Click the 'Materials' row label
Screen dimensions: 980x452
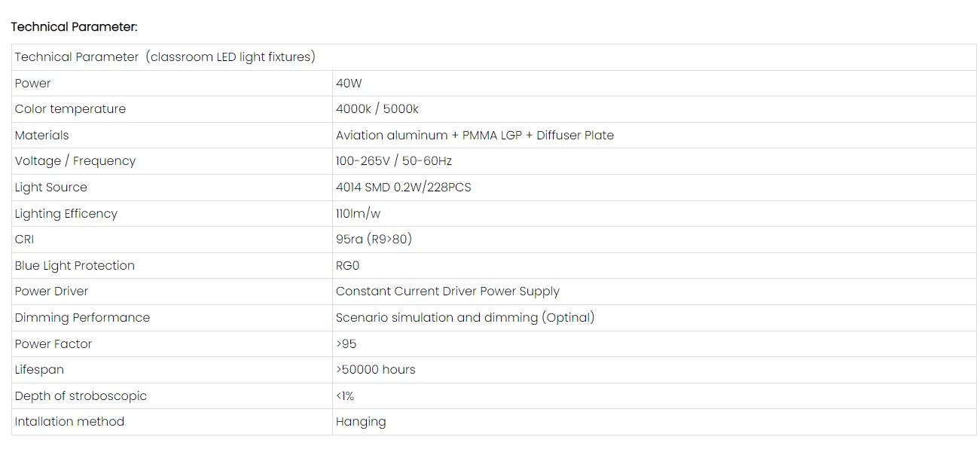tap(41, 136)
